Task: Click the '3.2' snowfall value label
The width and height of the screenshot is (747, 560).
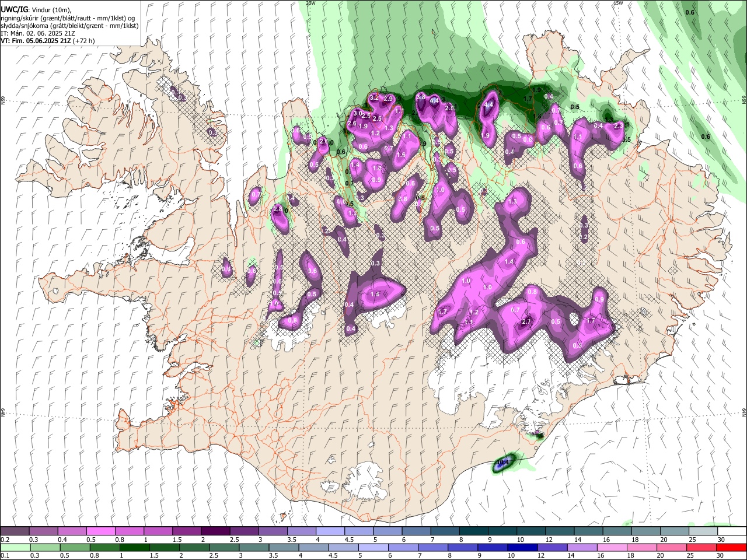Action: [374, 97]
